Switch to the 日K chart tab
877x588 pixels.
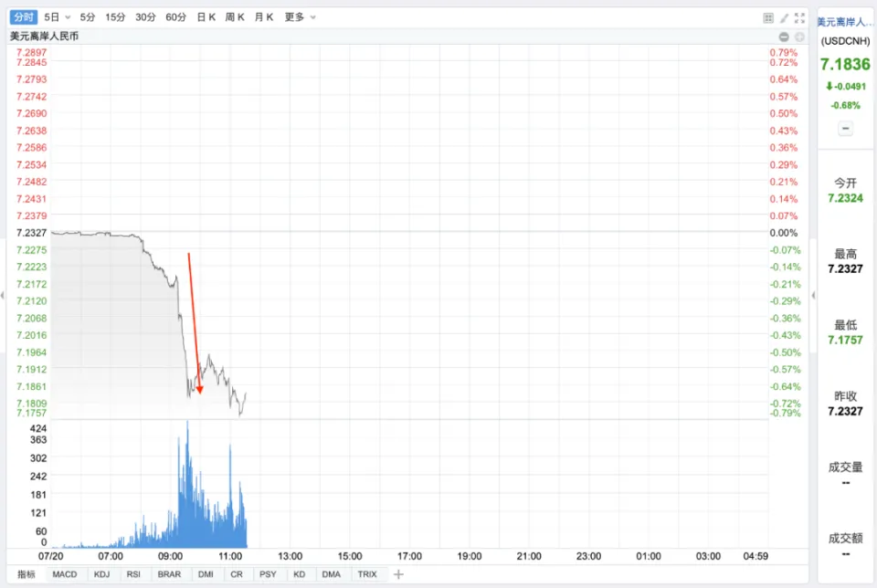(206, 17)
